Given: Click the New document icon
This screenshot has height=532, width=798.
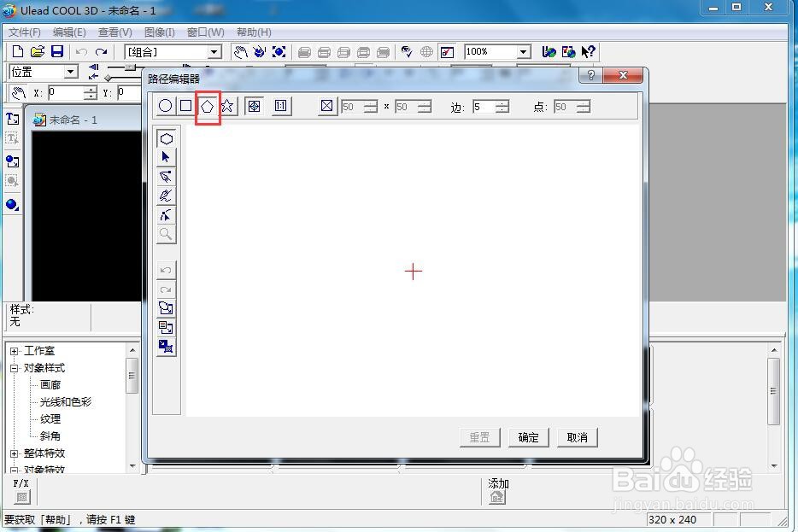Looking at the screenshot, I should (x=17, y=51).
